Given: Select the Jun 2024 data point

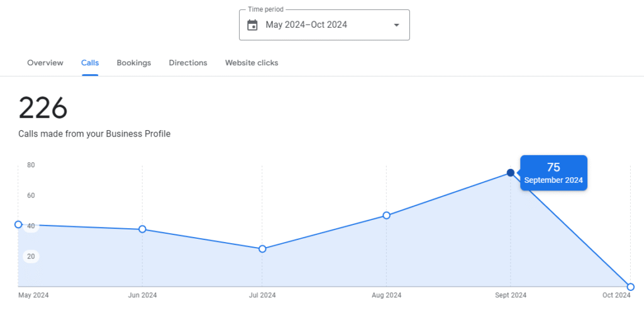Looking at the screenshot, I should [x=143, y=229].
